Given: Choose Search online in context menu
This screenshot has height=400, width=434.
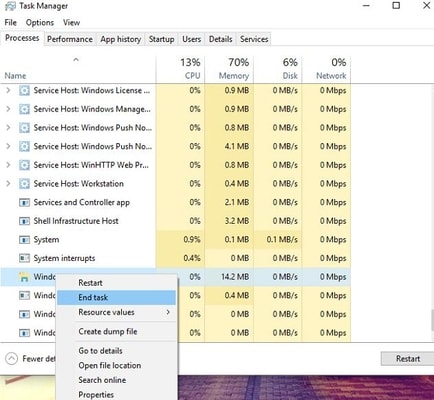Looking at the screenshot, I should coord(116,380).
